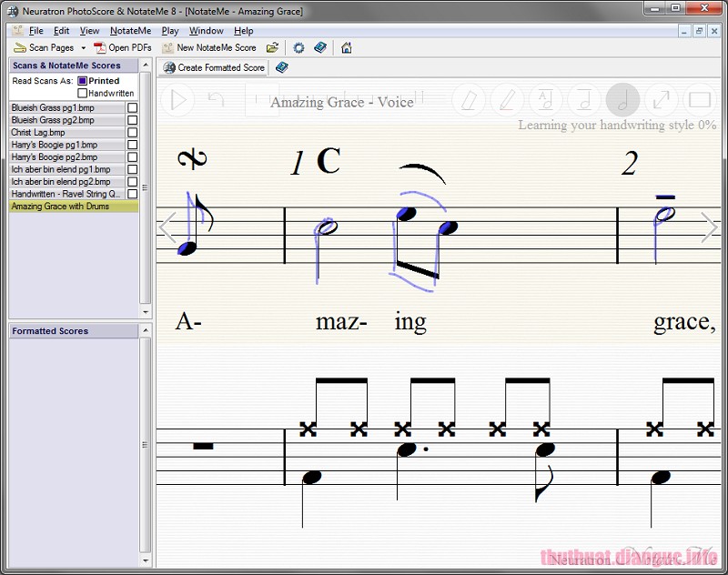Select the Eraser tool
Viewport: 728px width, 575px height.
pyautogui.click(x=469, y=100)
